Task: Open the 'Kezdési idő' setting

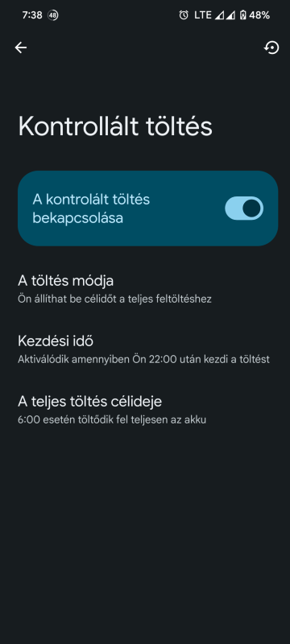Action: coord(145,349)
